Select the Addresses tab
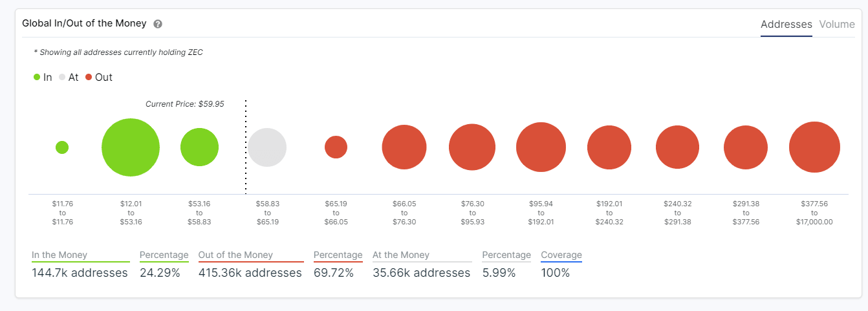 coord(786,24)
